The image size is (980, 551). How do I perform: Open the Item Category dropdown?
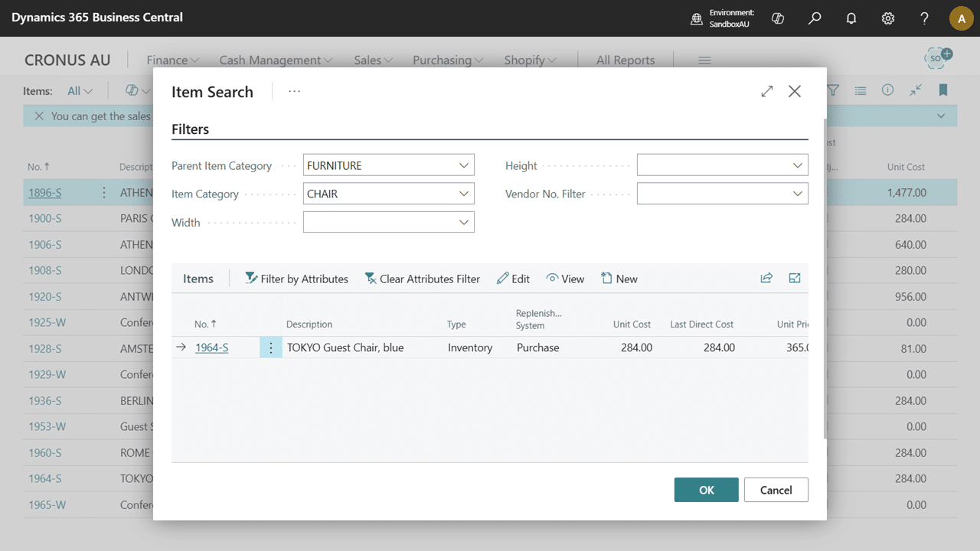click(464, 194)
